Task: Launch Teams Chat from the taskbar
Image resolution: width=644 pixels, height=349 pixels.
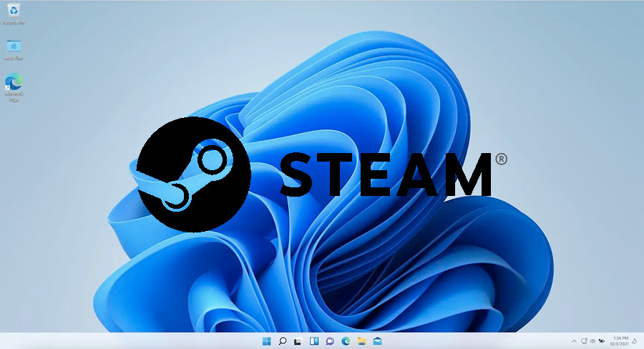Action: pos(329,341)
